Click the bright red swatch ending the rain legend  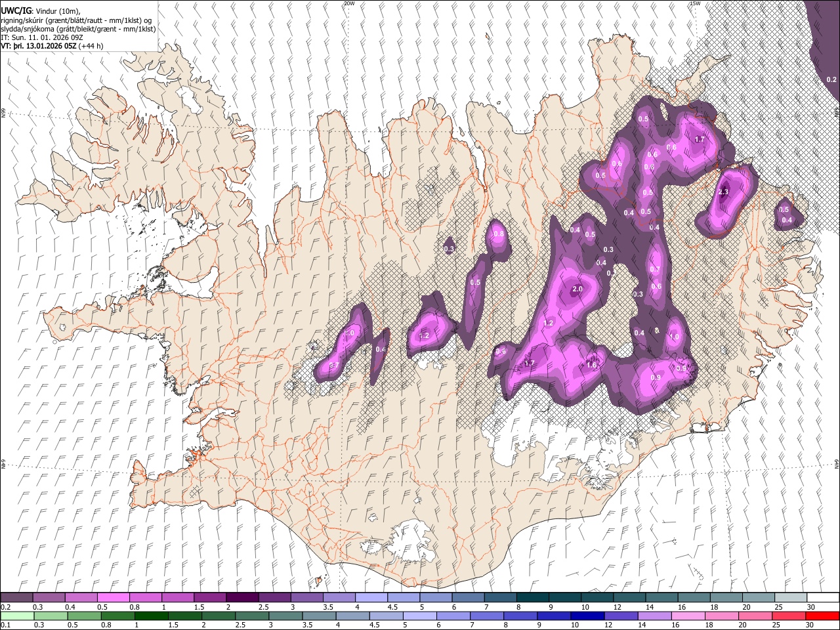tap(822, 616)
